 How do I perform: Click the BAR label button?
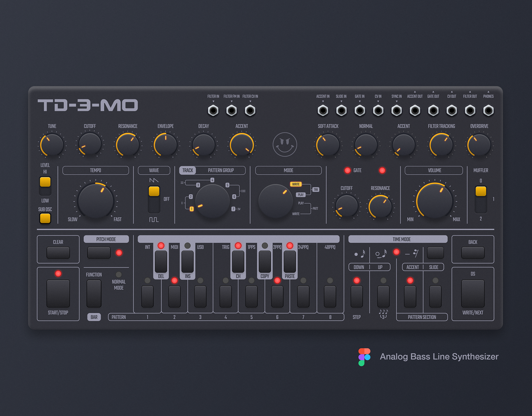pyautogui.click(x=94, y=317)
